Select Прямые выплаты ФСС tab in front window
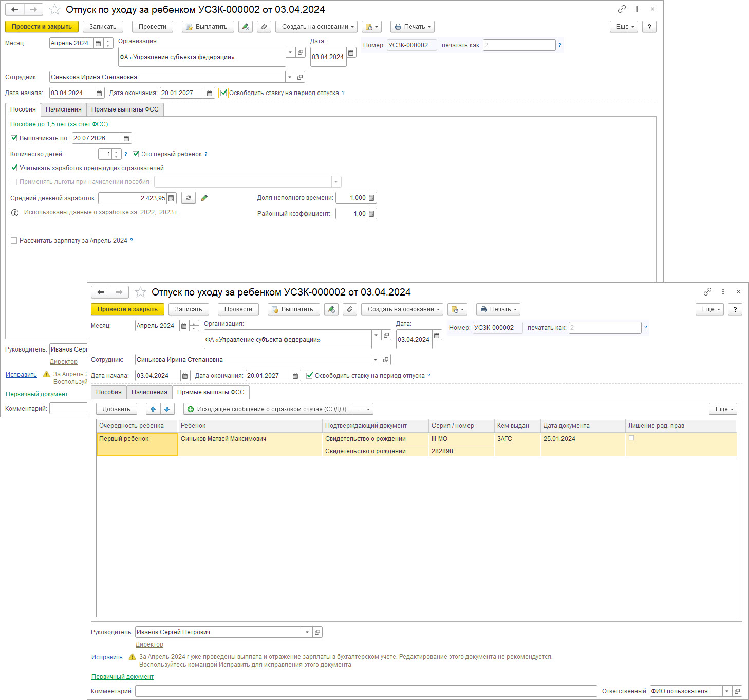The image size is (749, 700). tap(211, 392)
